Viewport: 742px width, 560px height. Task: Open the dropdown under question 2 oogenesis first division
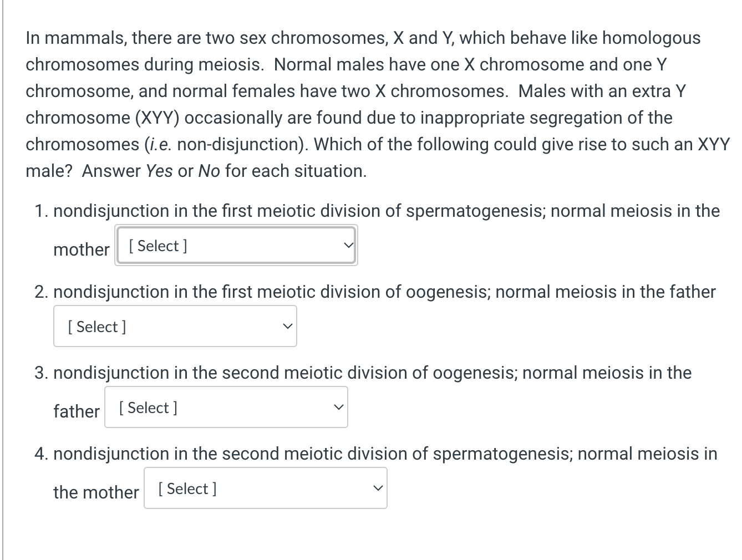(x=175, y=326)
